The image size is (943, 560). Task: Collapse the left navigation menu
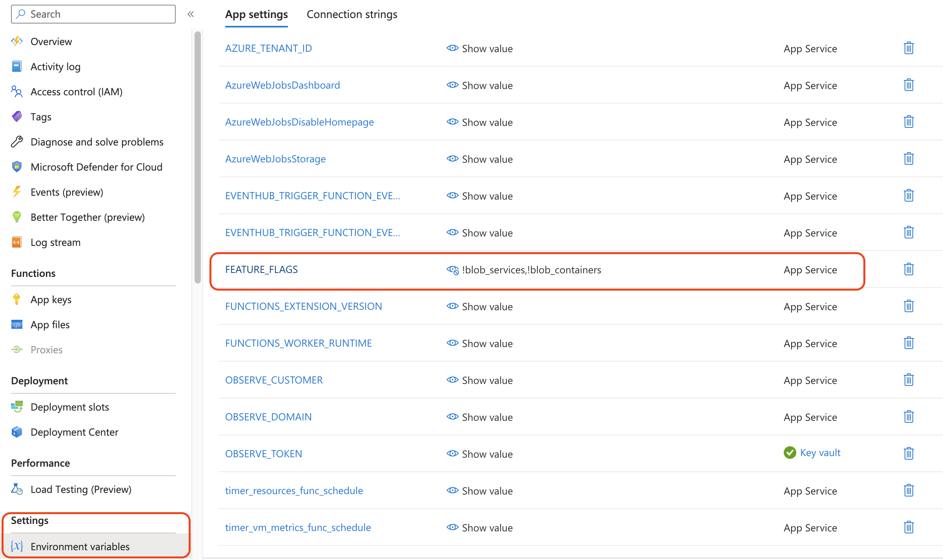click(191, 14)
